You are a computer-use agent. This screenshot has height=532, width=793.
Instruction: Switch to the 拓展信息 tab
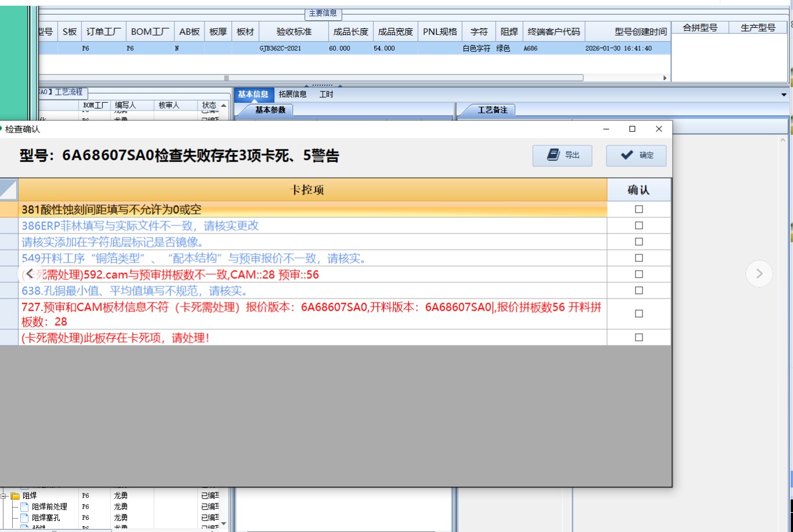(x=293, y=94)
